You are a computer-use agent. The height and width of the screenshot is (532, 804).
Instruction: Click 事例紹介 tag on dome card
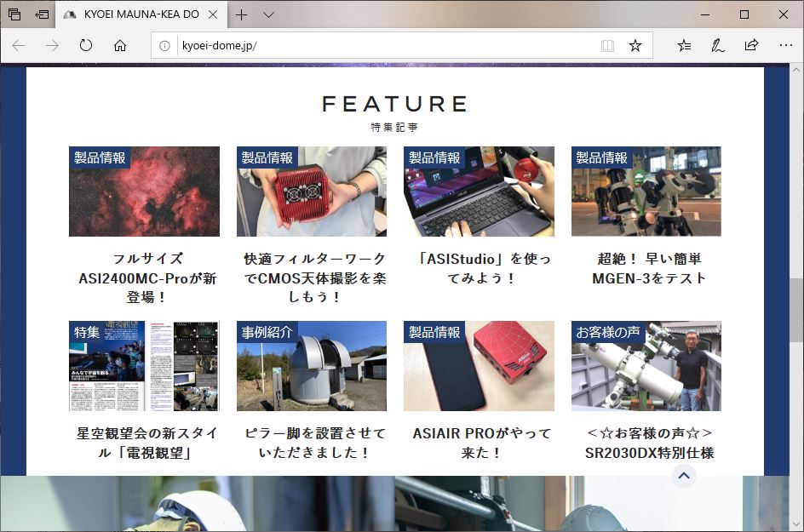[267, 332]
